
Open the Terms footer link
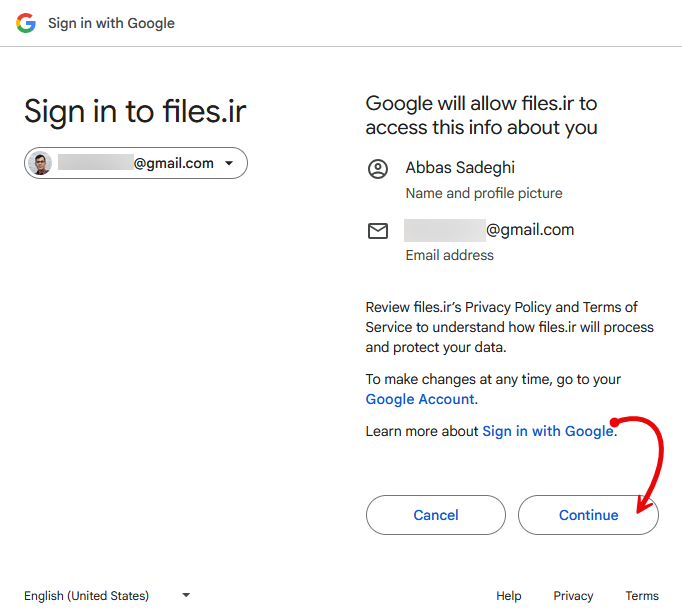click(642, 595)
